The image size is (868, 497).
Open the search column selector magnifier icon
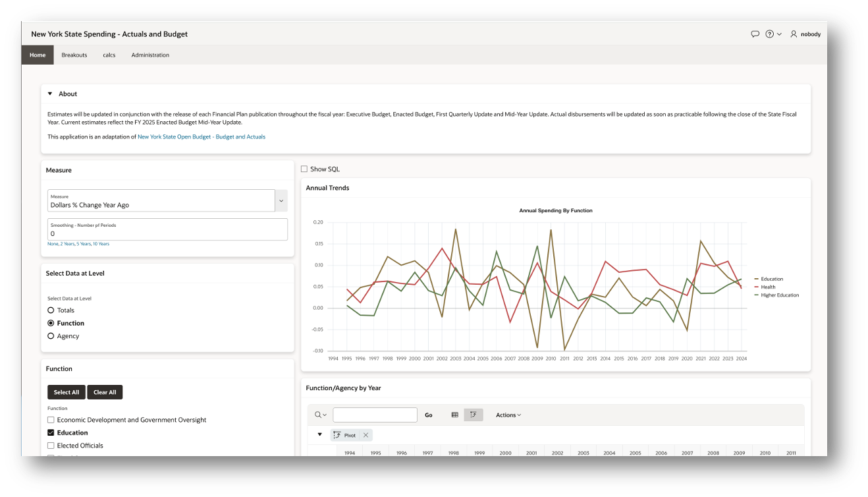click(x=321, y=415)
